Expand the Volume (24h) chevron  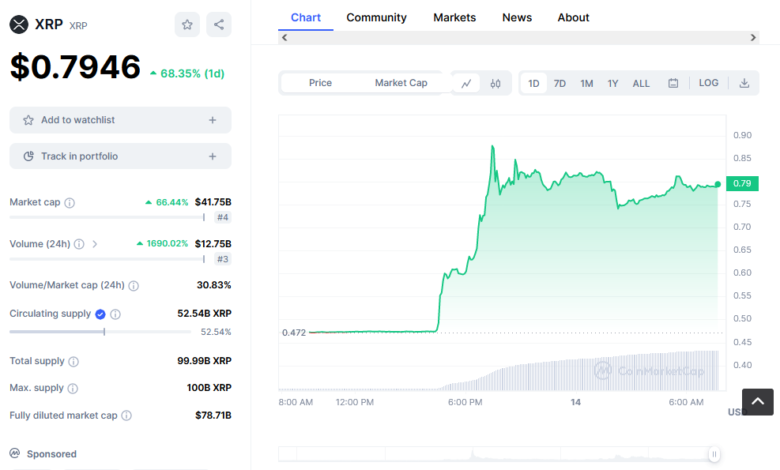[x=95, y=244]
